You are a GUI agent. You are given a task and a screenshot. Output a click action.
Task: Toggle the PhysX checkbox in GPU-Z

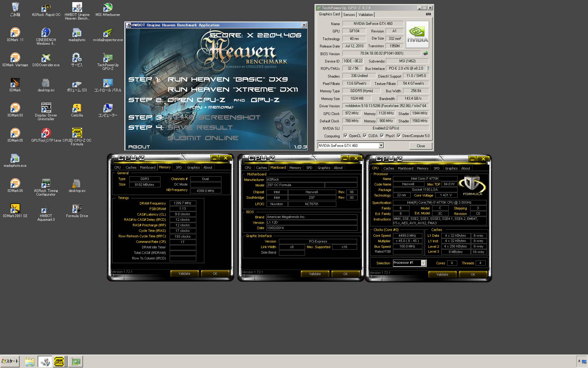click(382, 136)
